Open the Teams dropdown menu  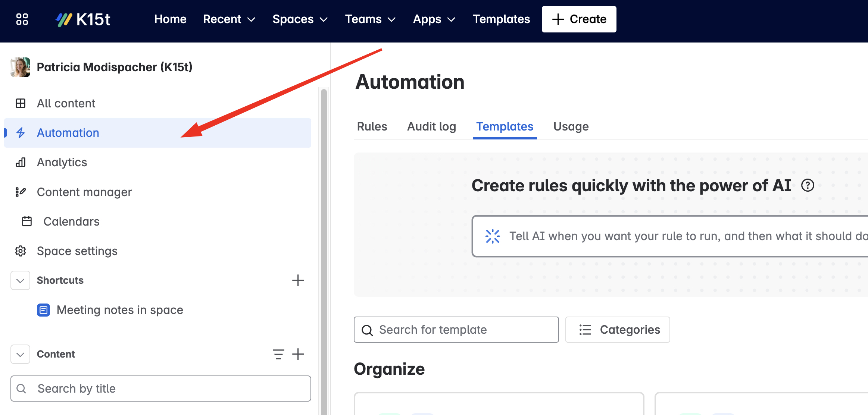370,19
